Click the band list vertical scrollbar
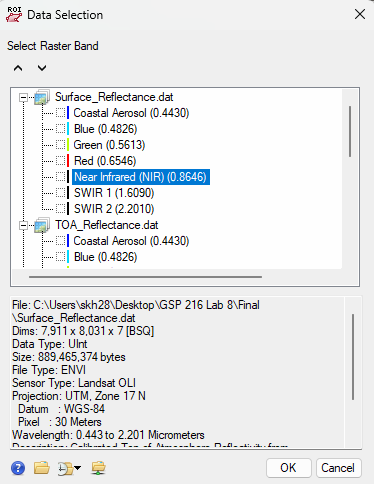The height and width of the screenshot is (484, 374). point(350,131)
